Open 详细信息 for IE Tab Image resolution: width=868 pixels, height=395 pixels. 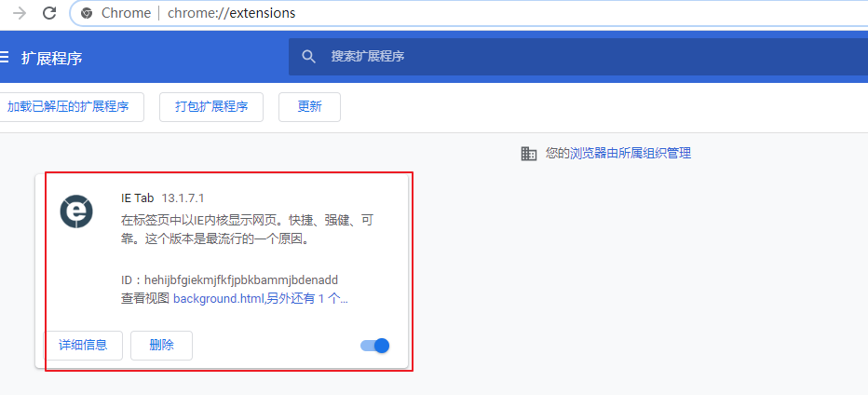coord(83,345)
